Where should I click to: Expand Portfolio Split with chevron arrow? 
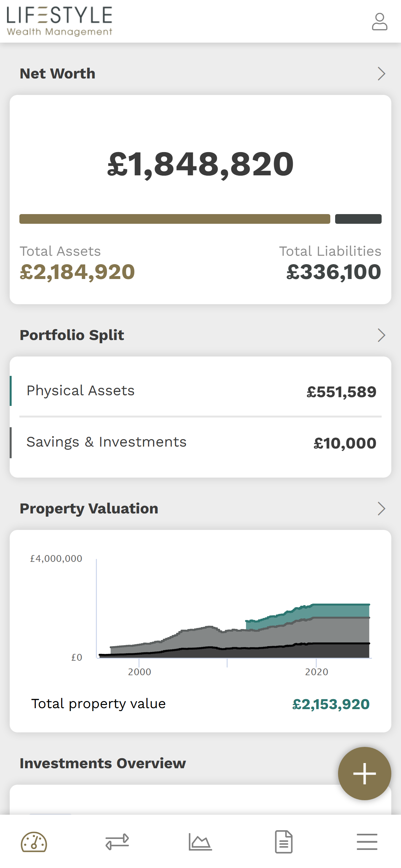click(381, 335)
